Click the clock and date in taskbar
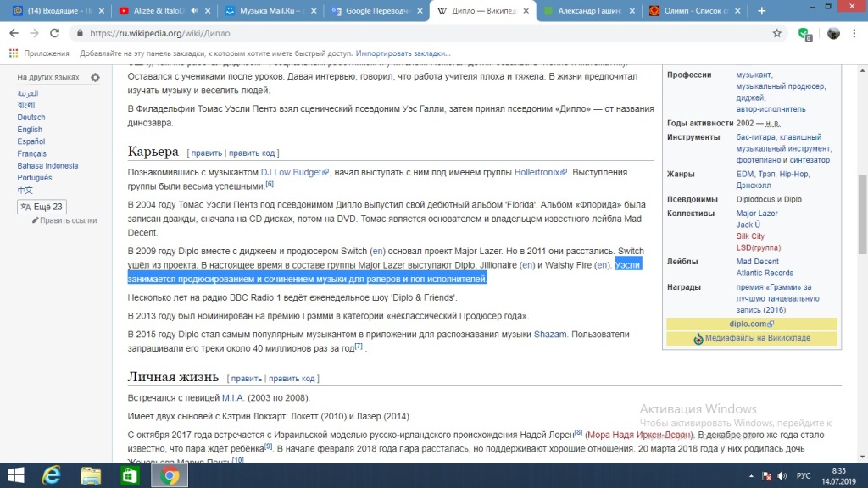Screen dimensions: 868x488 838,476
